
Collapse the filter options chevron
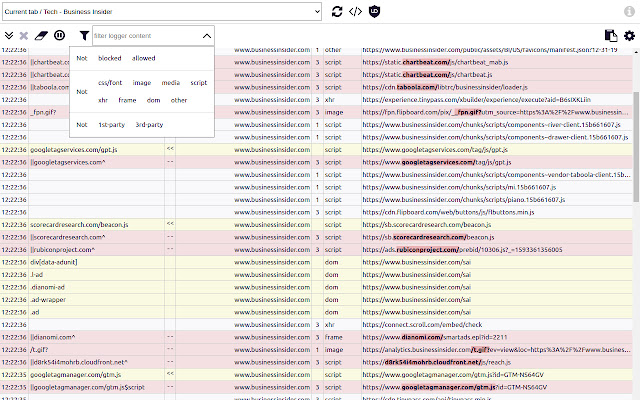point(207,36)
